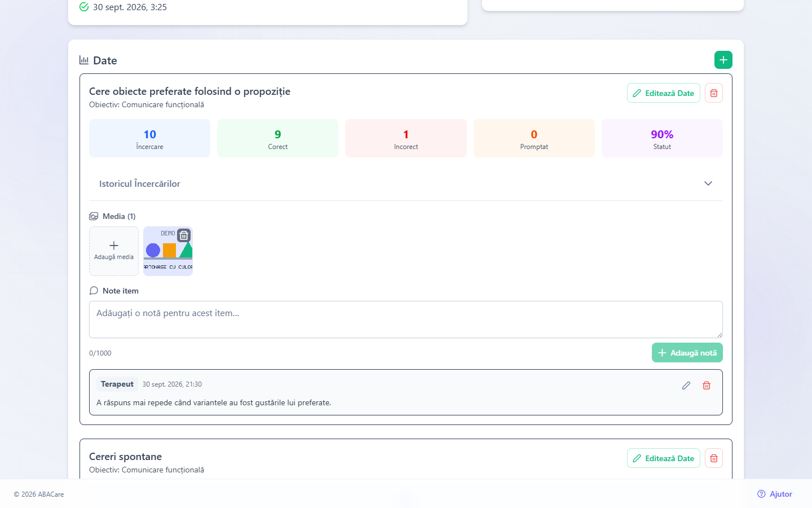Click the Adaugă notă button
Viewport: 812px width, 508px height.
(687, 353)
